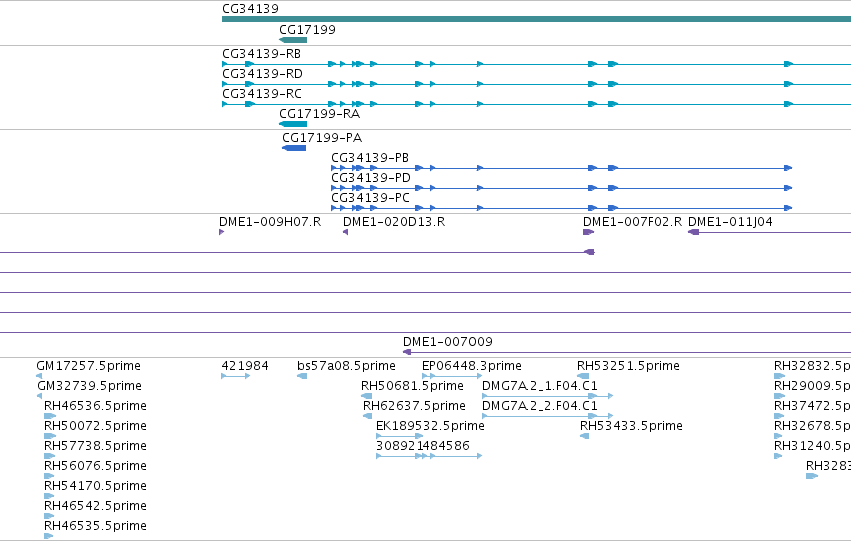Select the RH46535.5prime EST label

tap(96, 526)
